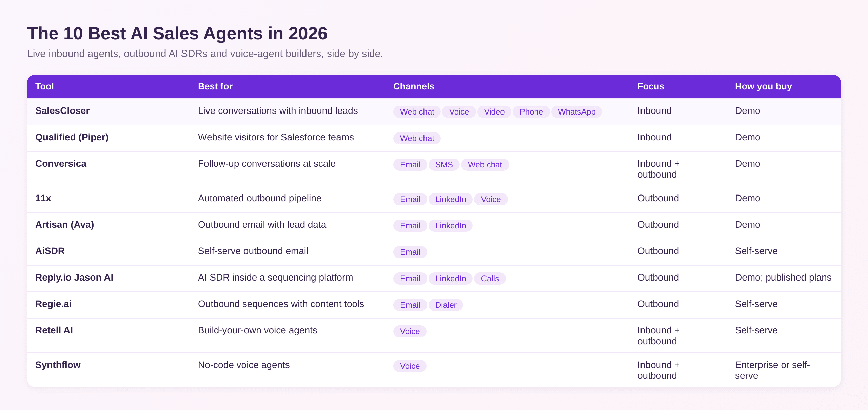Select the Artisan (Ava) tool name
Viewport: 868px width, 410px height.
click(x=64, y=225)
